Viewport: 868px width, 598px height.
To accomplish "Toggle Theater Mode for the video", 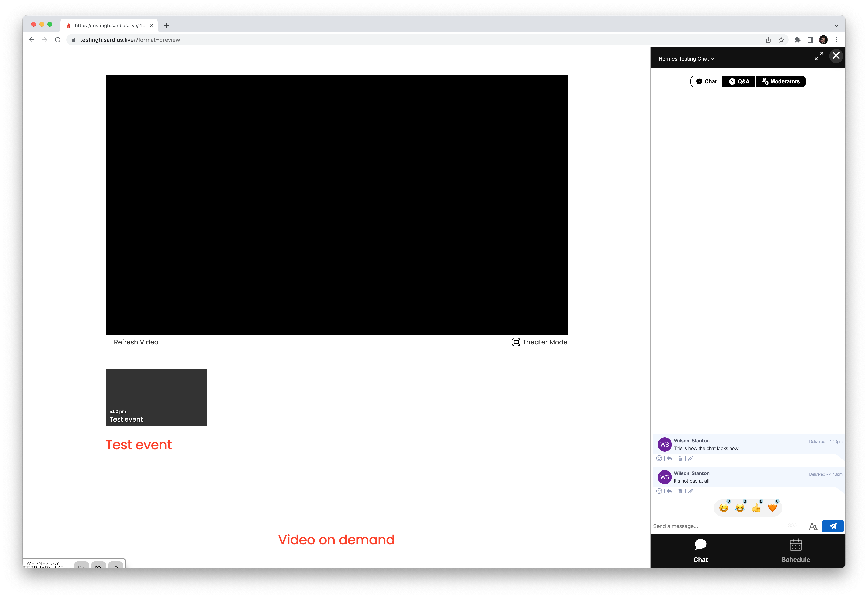I will point(540,342).
